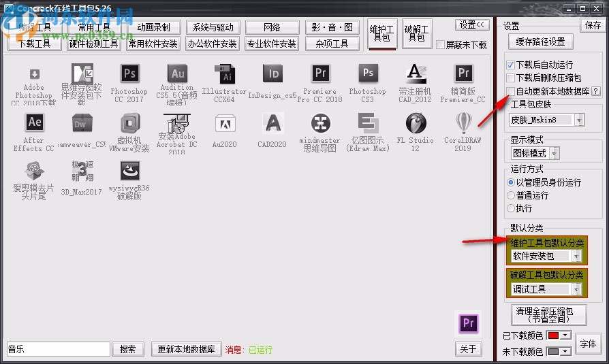The width and height of the screenshot is (609, 364).
Task: Open 3D_Max2017 icon
Action: coord(82,171)
